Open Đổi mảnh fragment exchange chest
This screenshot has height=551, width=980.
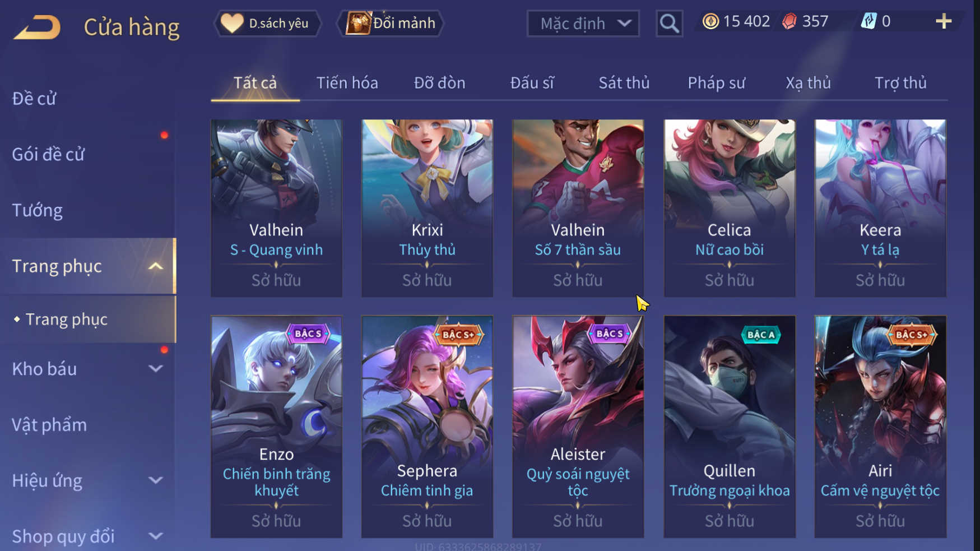point(391,24)
